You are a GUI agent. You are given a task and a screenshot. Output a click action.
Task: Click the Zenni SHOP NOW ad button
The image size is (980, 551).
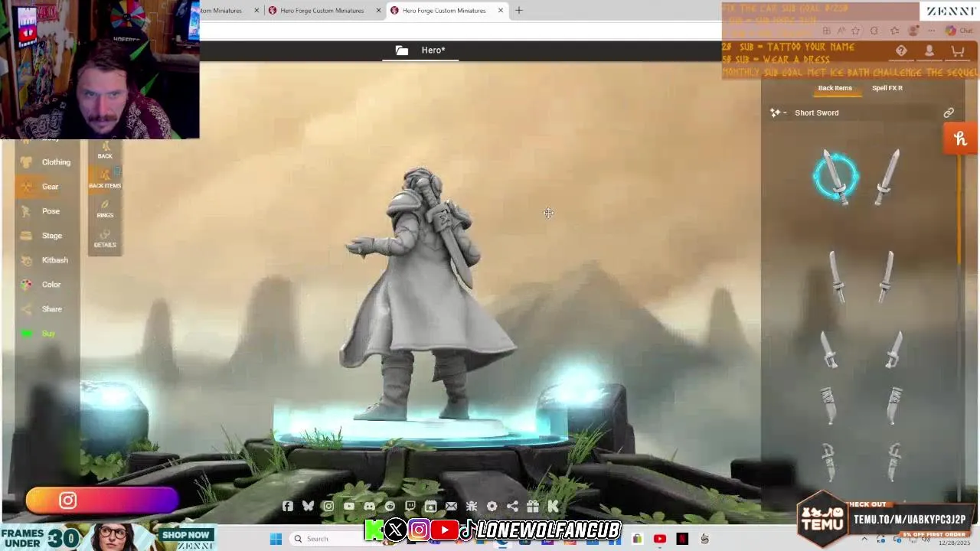click(186, 535)
